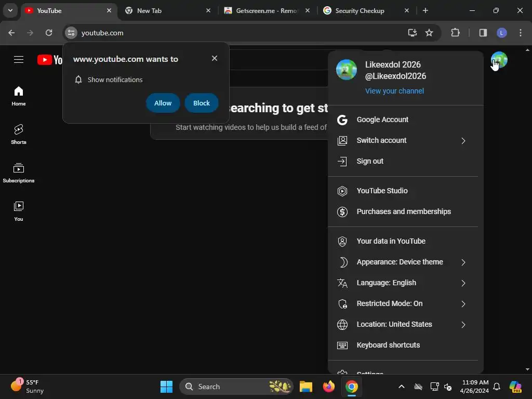Close the YouTube tab

[109, 10]
